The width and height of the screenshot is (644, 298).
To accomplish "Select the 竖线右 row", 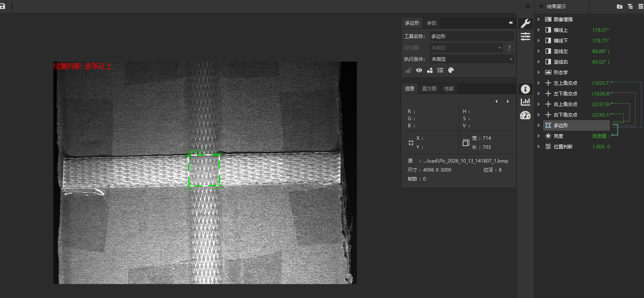I will [576, 62].
